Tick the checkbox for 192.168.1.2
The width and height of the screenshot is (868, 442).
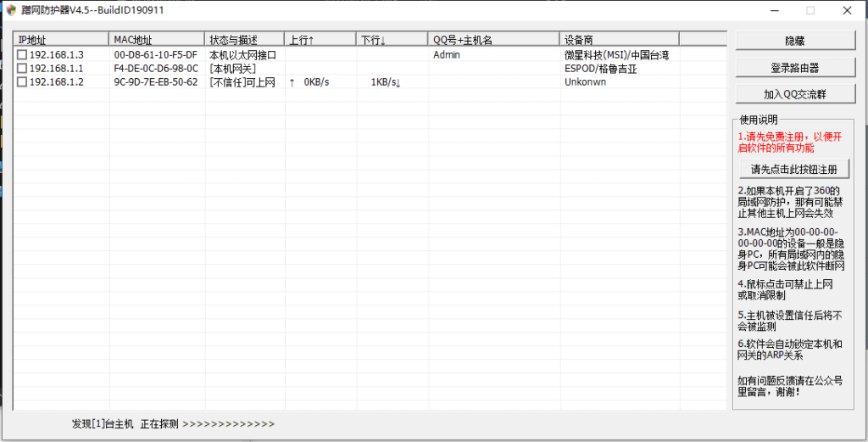point(21,82)
